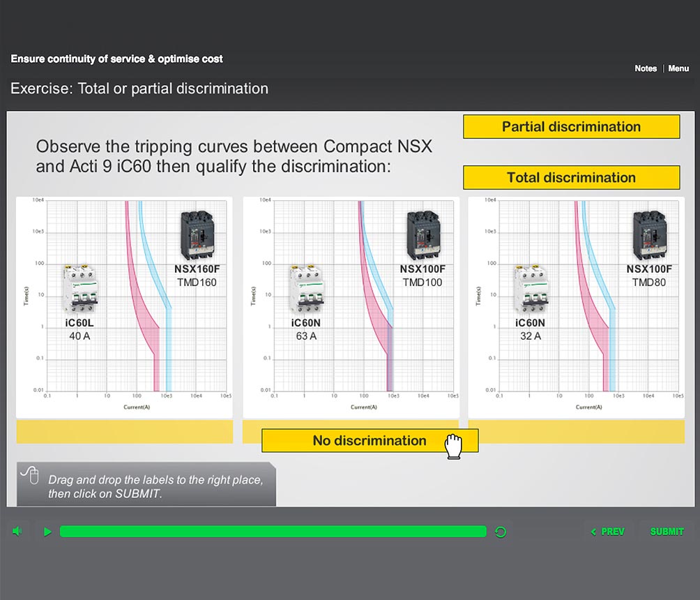Open the course Menu

pos(678,68)
